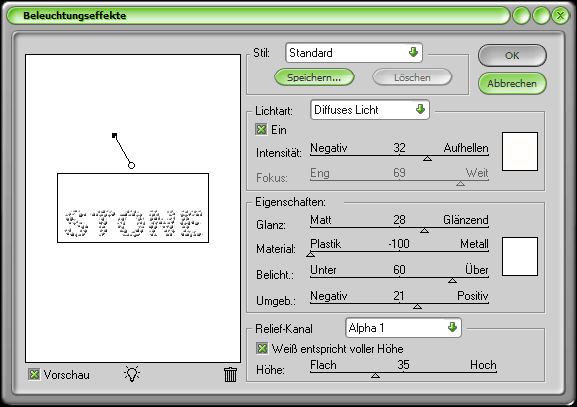Screen dimensions: 577x407
Task: Open the Diffuses Licht type dropdown
Action: tap(370, 110)
